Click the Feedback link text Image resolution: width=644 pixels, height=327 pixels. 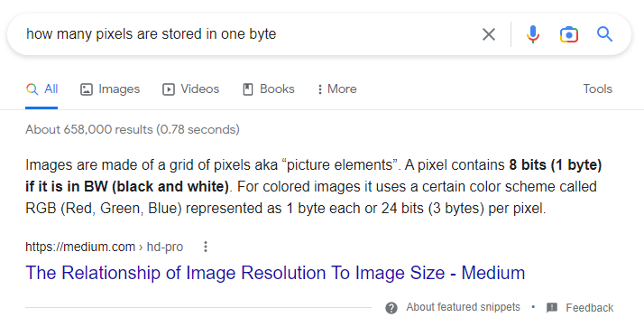click(x=589, y=308)
